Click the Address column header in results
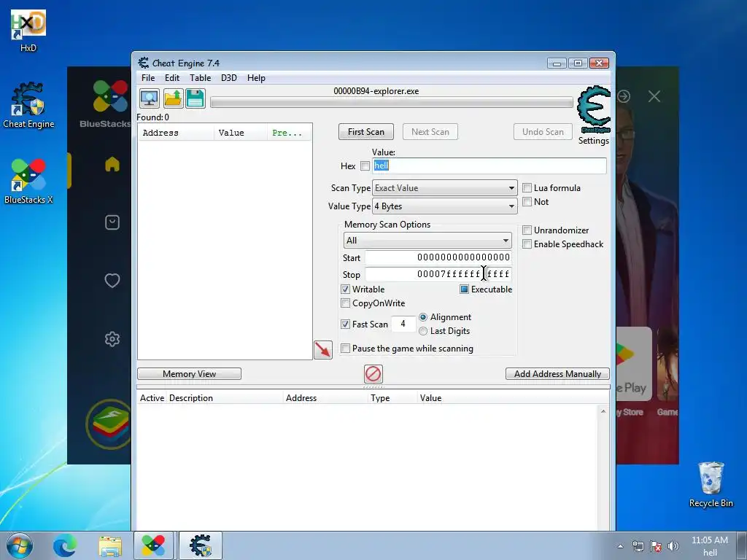 (176, 133)
